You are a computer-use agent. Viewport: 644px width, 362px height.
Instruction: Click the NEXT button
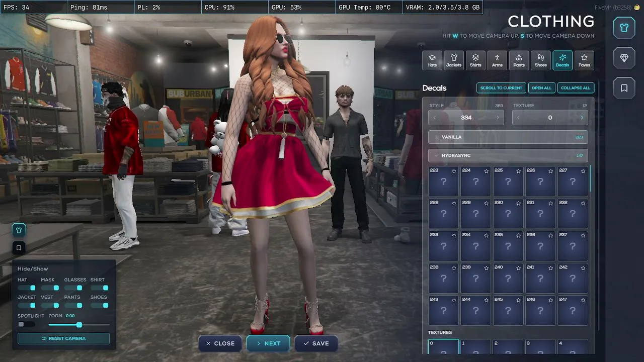point(268,343)
